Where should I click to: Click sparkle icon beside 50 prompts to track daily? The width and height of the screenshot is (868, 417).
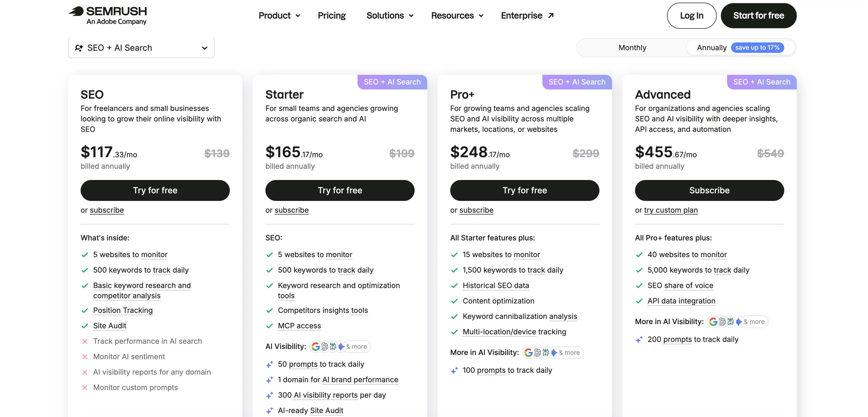point(270,364)
